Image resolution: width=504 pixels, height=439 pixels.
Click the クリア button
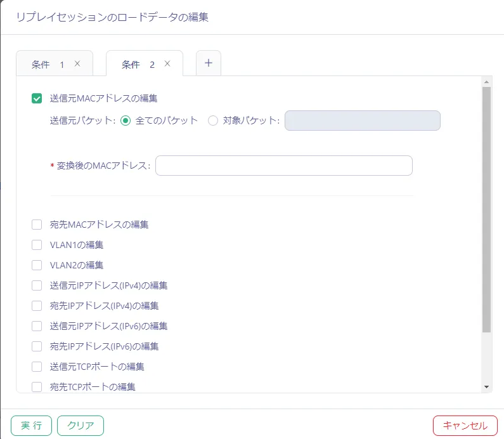(81, 426)
